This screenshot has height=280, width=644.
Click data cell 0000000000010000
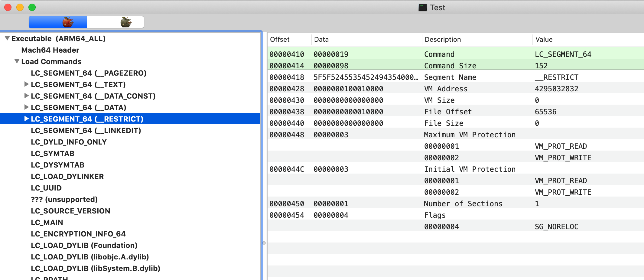click(348, 112)
